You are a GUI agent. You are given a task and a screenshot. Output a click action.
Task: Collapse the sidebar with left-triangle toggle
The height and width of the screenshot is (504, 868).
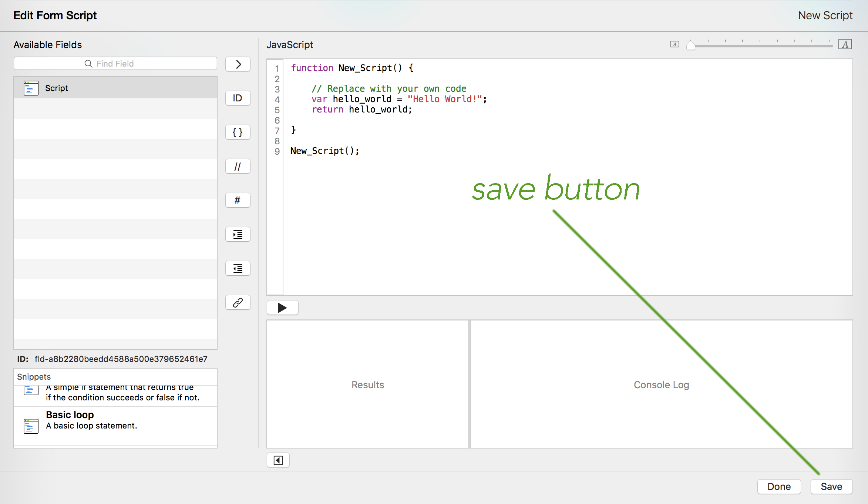(278, 460)
